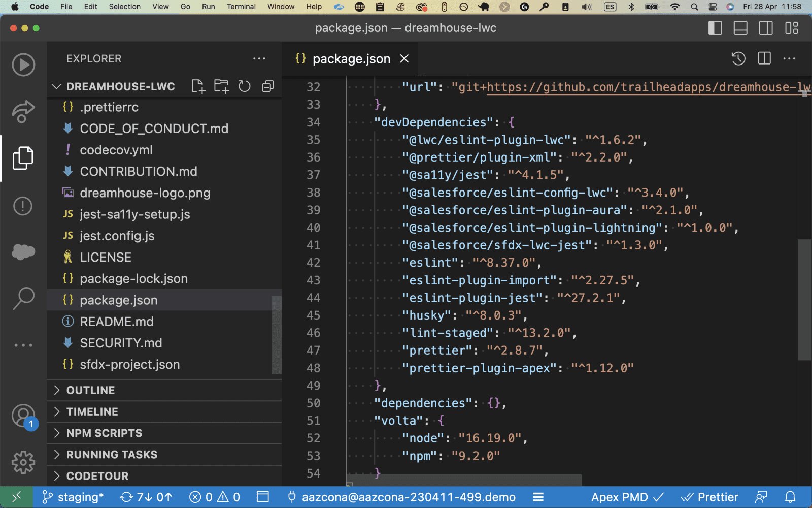Open README.md in the file tree
Screen dimensions: 812x508
point(117,322)
